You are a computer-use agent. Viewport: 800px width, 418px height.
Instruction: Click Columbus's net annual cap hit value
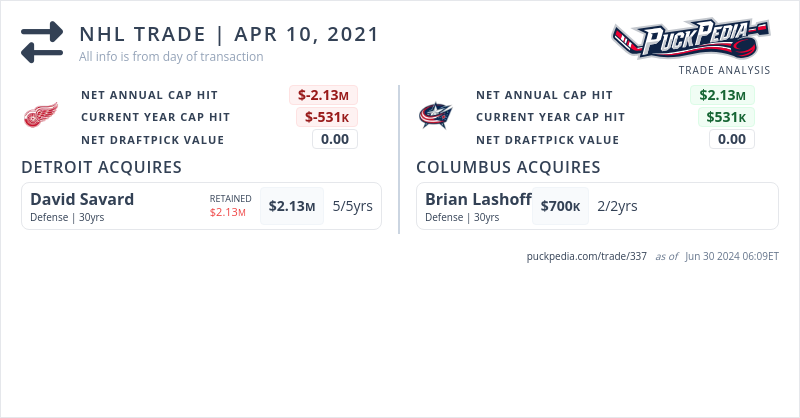pyautogui.click(x=722, y=95)
